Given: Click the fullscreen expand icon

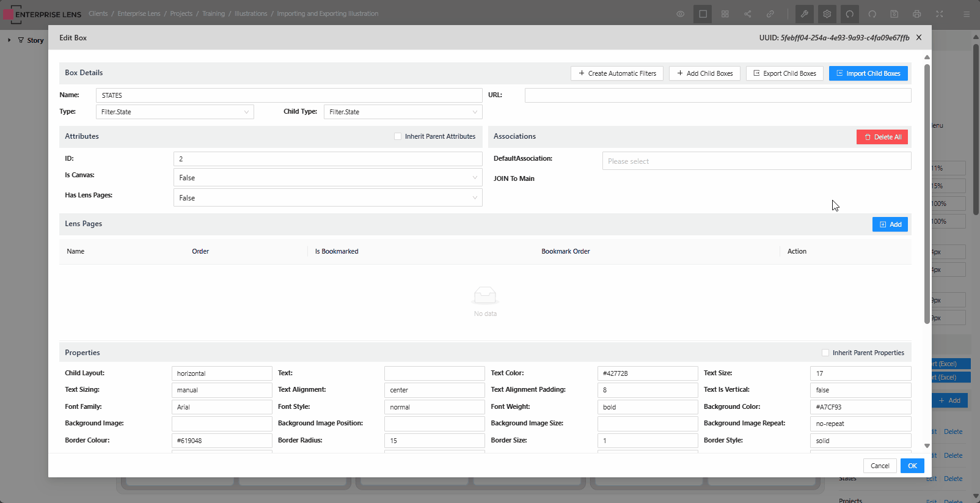Looking at the screenshot, I should (939, 14).
